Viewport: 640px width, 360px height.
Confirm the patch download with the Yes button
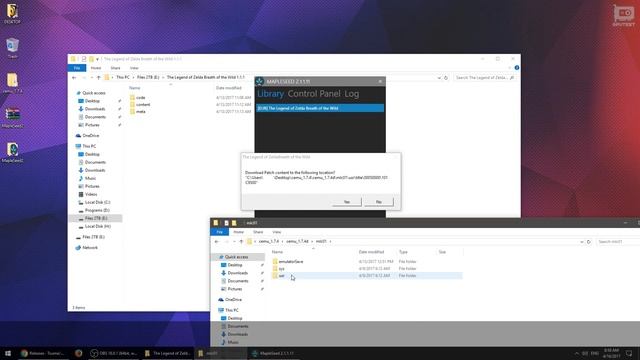click(347, 202)
